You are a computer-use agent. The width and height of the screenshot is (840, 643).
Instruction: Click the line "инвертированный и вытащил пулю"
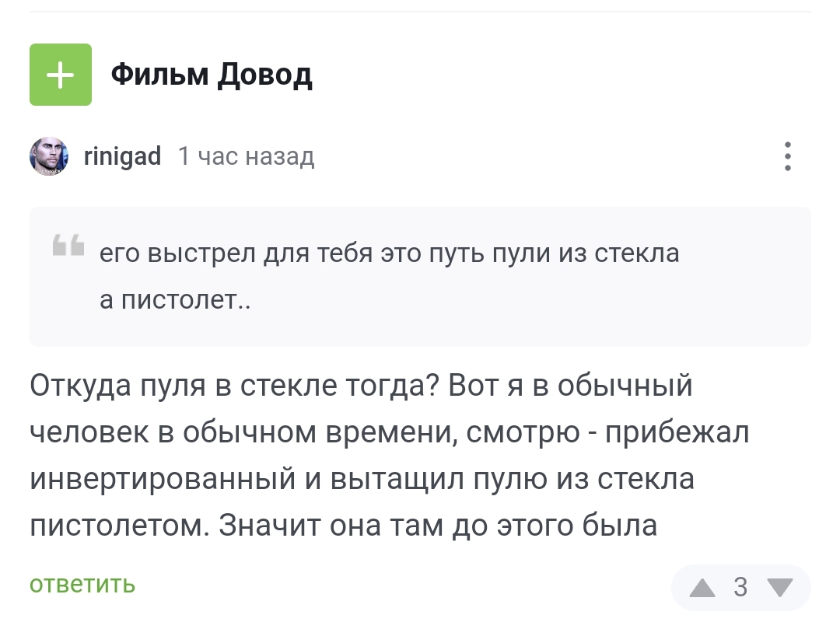pos(362,479)
